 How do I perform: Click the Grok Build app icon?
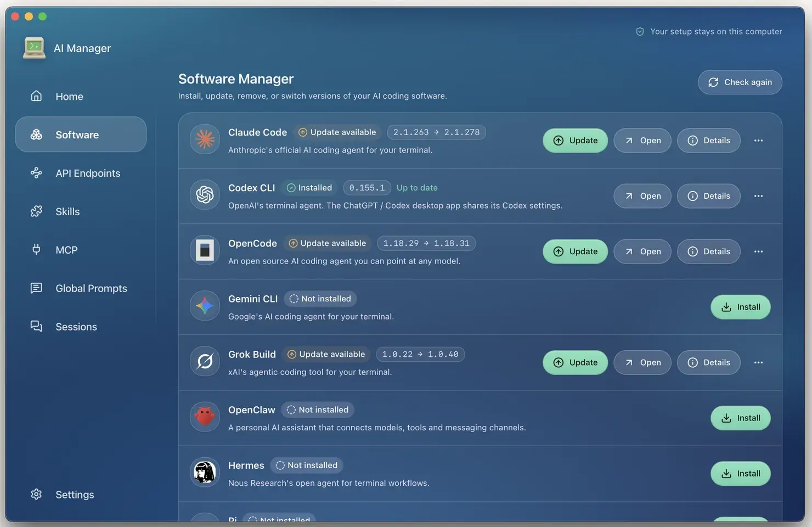coord(205,361)
